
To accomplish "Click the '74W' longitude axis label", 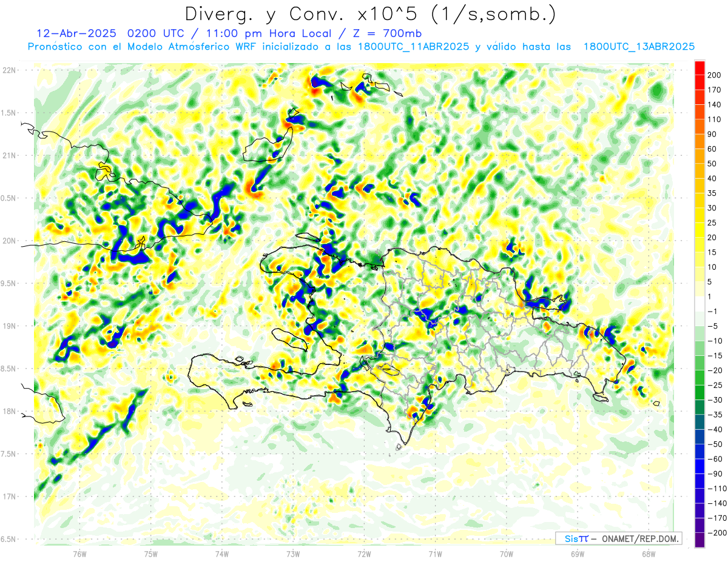I will click(x=222, y=554).
